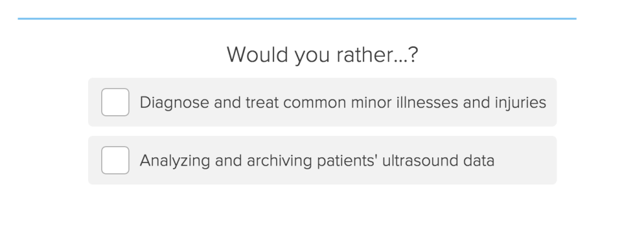Select the "Diagnose and treat common minor illnesses" label

click(343, 103)
